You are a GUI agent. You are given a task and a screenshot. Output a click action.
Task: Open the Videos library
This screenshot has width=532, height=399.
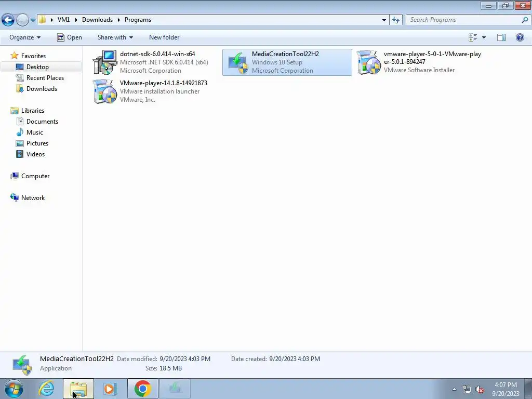35,154
